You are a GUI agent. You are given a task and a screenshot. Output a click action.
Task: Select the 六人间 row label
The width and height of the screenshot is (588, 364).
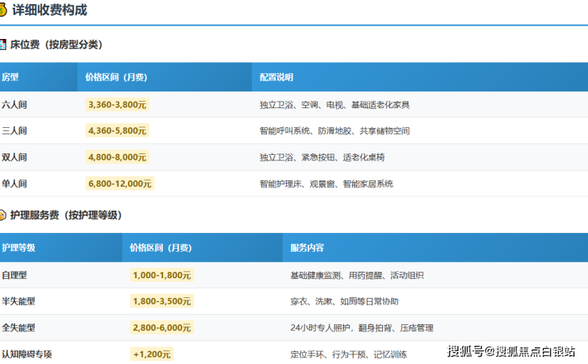pos(14,104)
